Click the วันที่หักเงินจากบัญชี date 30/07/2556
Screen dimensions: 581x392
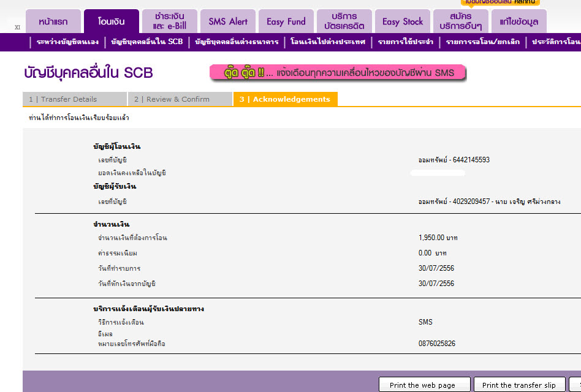click(x=436, y=284)
